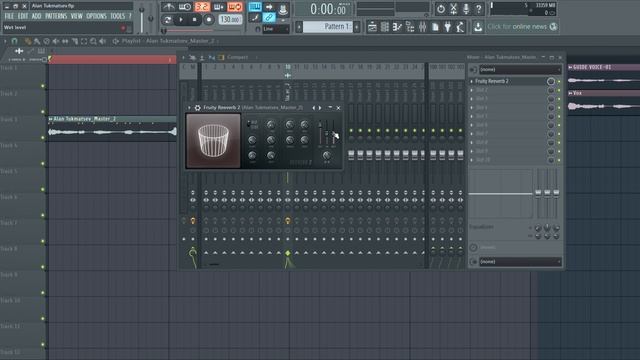Click the download content library icon

(x=478, y=27)
